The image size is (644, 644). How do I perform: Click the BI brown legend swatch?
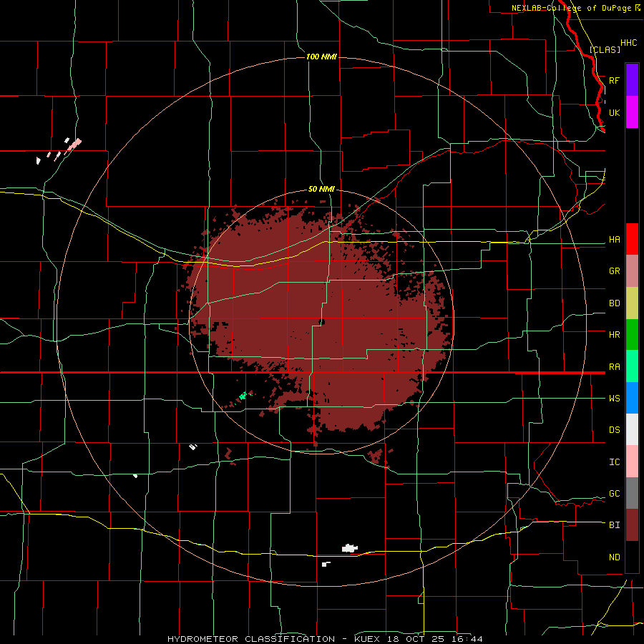[x=632, y=525]
